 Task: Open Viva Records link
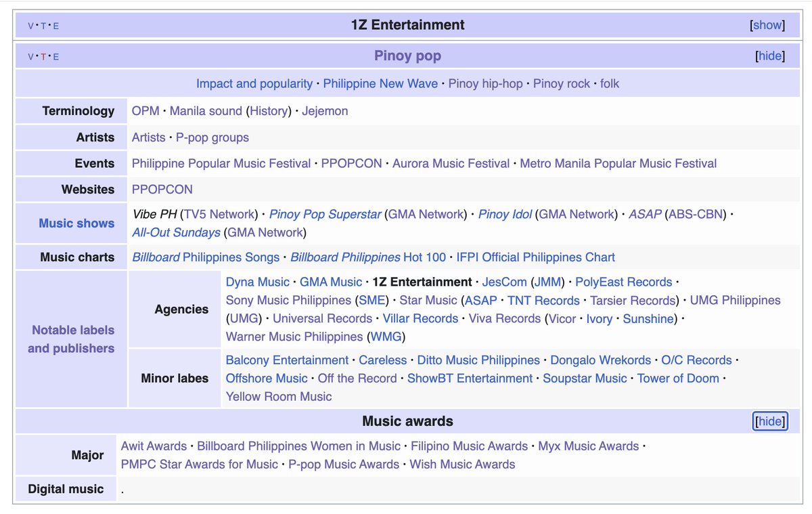click(x=505, y=319)
